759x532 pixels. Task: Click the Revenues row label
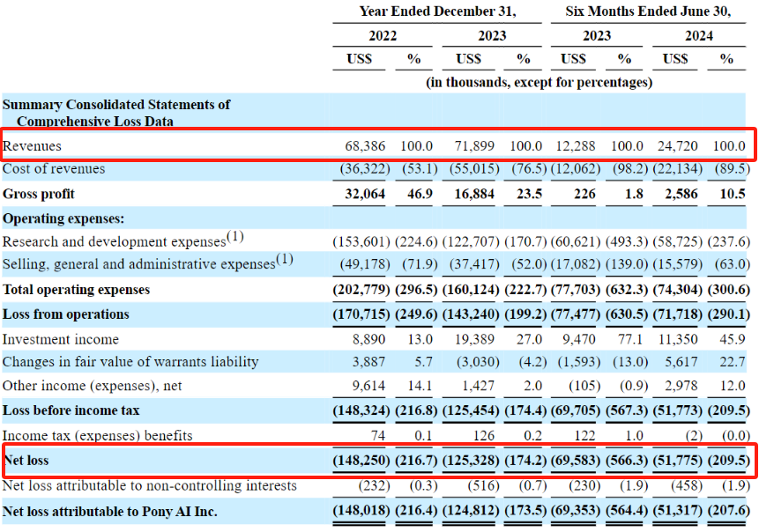click(x=32, y=146)
